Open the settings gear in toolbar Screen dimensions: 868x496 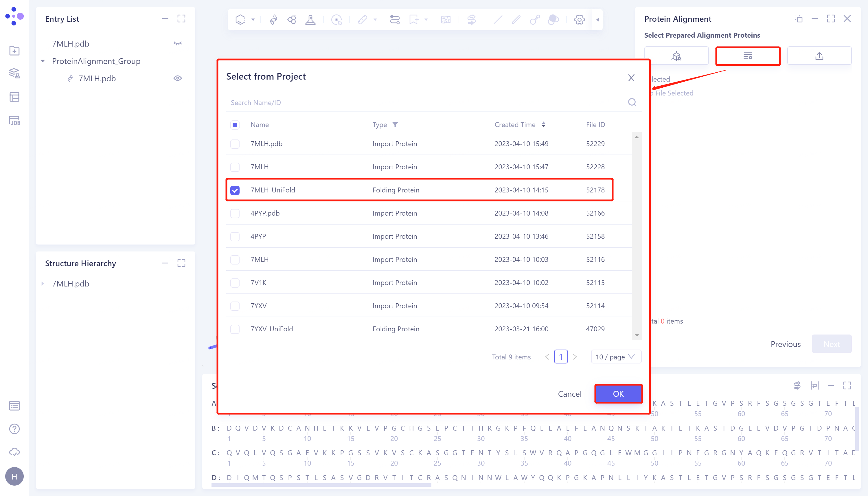coord(579,20)
